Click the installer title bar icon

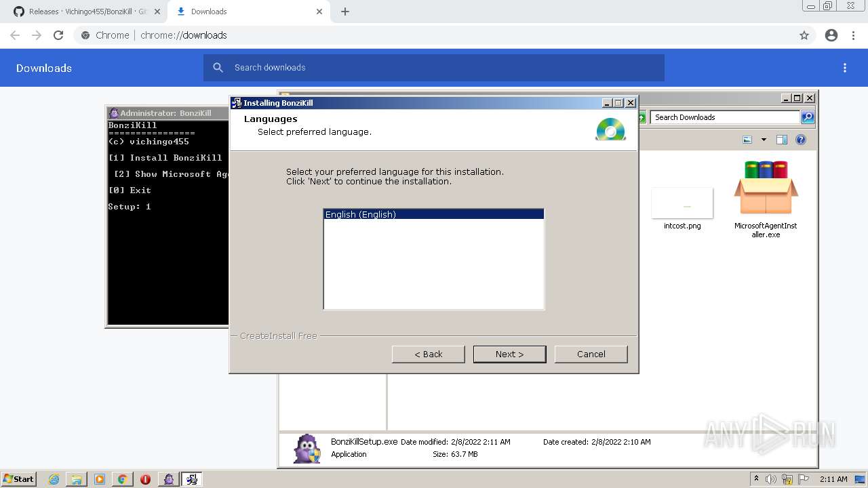[x=237, y=103]
